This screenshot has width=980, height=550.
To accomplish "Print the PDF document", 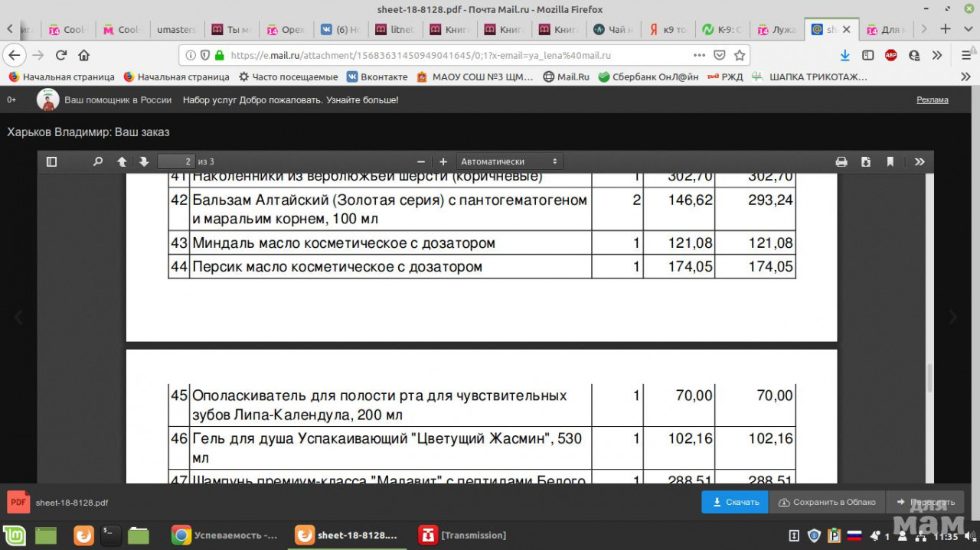I will pyautogui.click(x=841, y=161).
